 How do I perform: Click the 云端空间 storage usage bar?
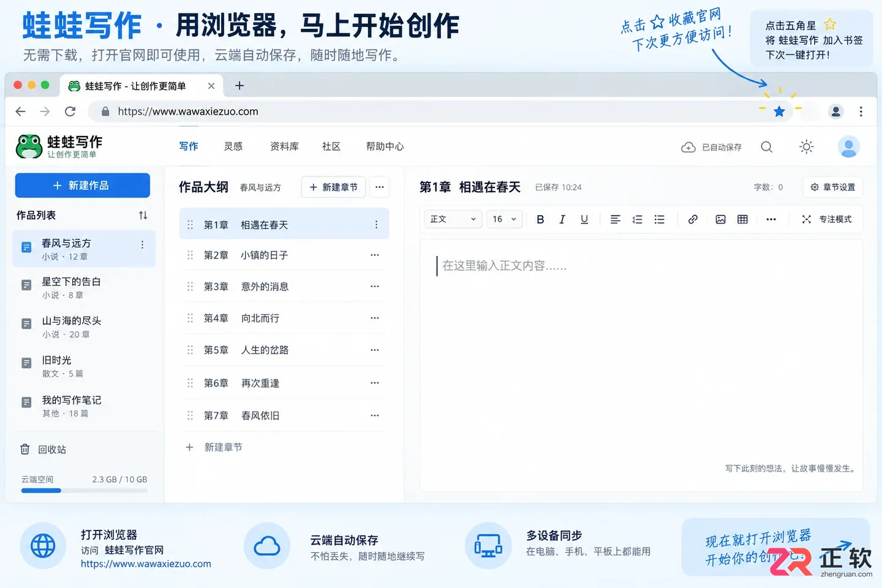[85, 491]
